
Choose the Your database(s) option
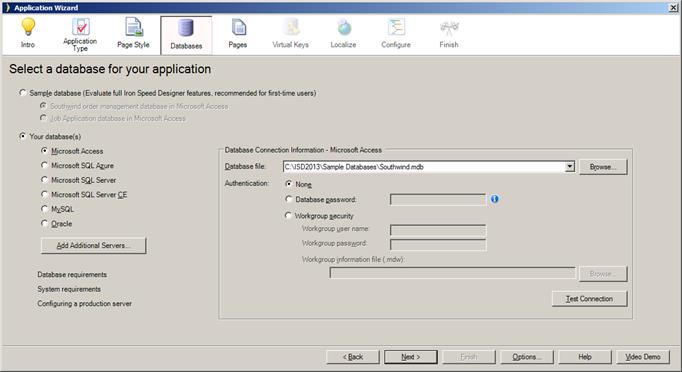(x=23, y=136)
